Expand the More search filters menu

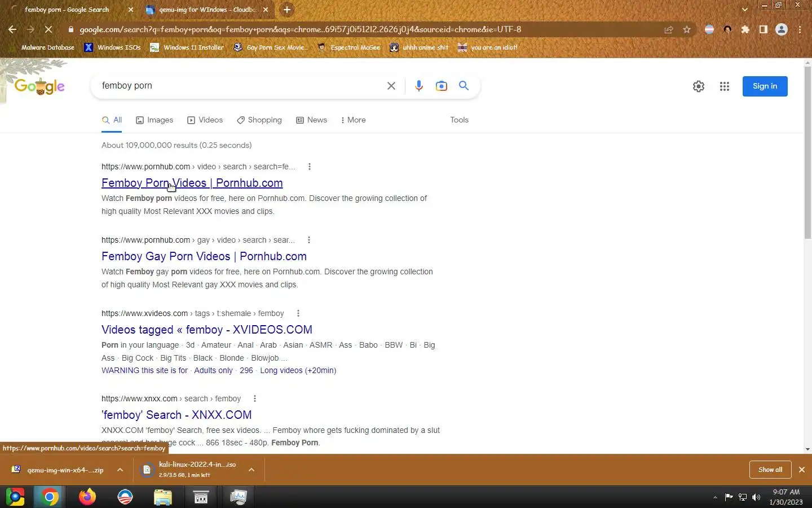(354, 120)
